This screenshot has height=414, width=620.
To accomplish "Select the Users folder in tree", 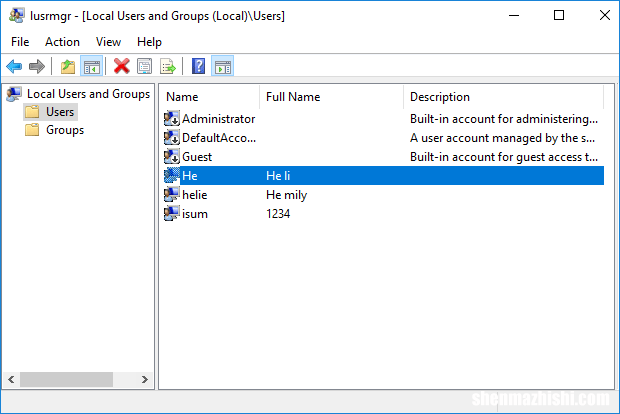I will [x=60, y=112].
